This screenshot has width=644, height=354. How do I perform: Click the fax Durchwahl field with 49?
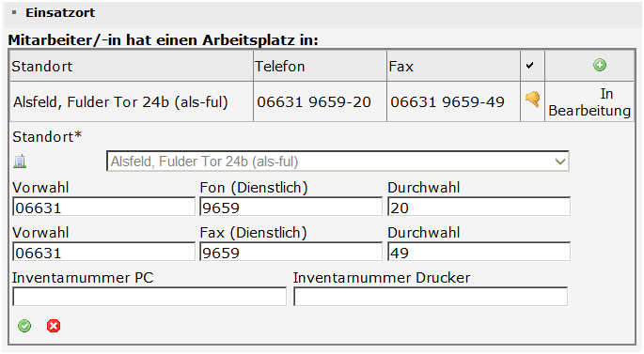click(479, 252)
